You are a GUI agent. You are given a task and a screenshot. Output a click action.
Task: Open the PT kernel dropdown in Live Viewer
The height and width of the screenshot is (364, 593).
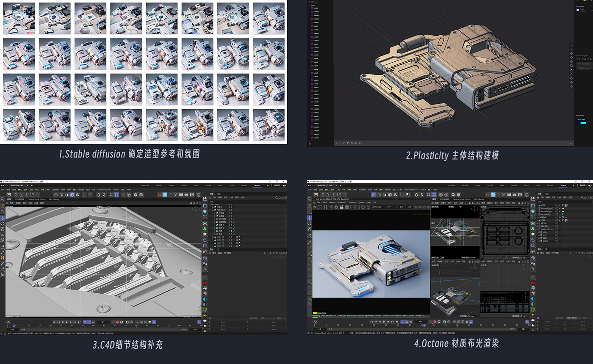click(392, 207)
